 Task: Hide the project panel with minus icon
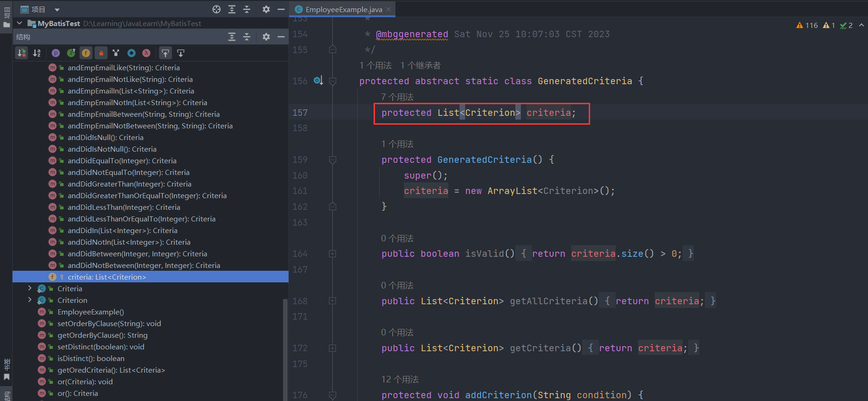click(x=281, y=9)
